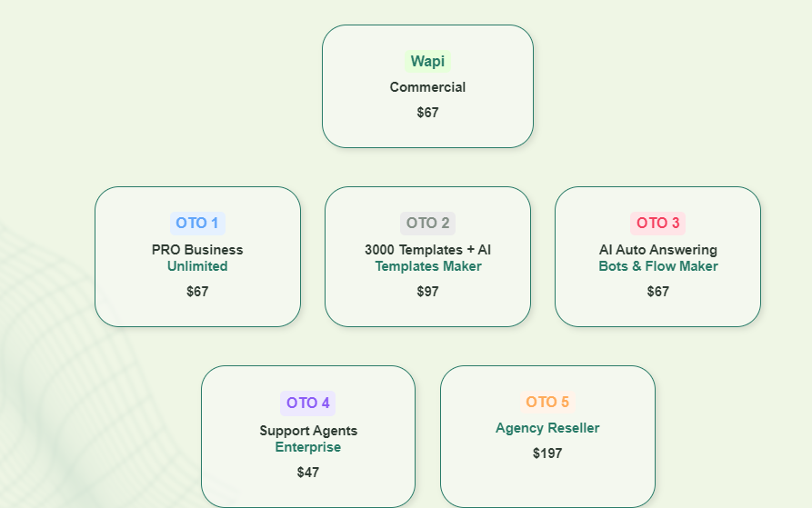Click the orange OTO 5 badge
This screenshot has width=812, height=508.
[x=547, y=402]
